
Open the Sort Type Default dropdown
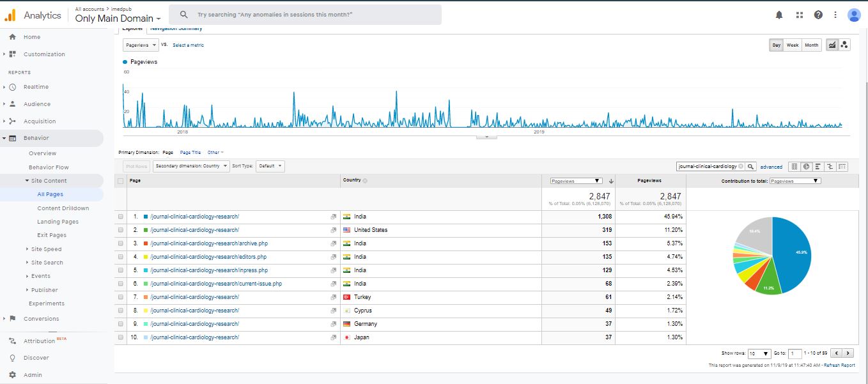click(270, 166)
